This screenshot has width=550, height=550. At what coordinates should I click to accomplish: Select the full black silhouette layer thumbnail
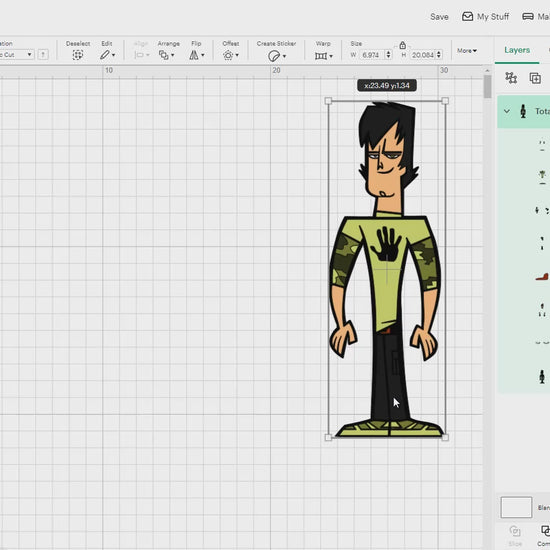pos(542,376)
